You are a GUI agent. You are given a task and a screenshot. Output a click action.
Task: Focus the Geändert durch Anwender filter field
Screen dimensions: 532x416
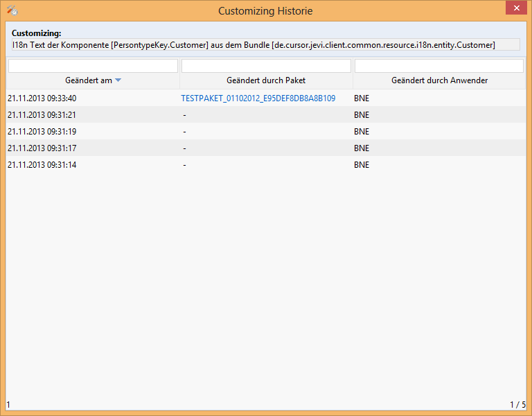[x=439, y=66]
